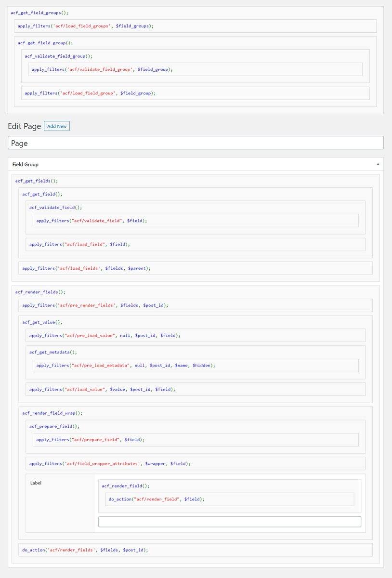This screenshot has height=578, width=392.
Task: Click acf_prepare_field(); text
Action: point(54,426)
